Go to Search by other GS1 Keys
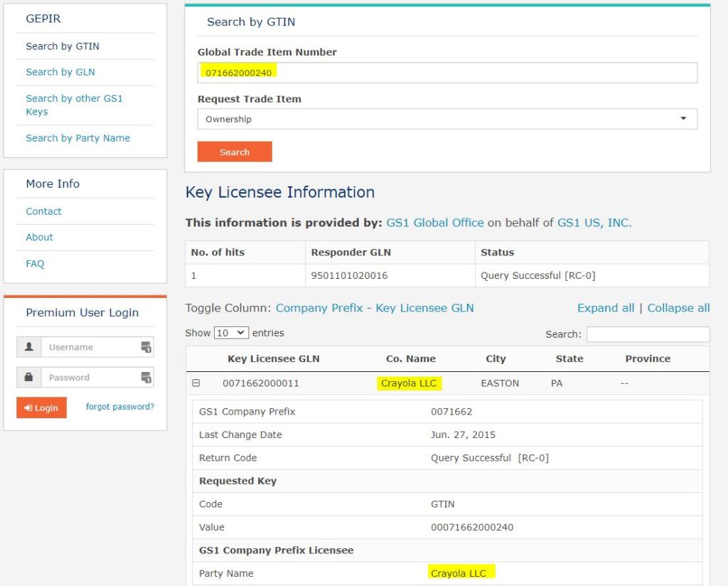 coord(74,105)
